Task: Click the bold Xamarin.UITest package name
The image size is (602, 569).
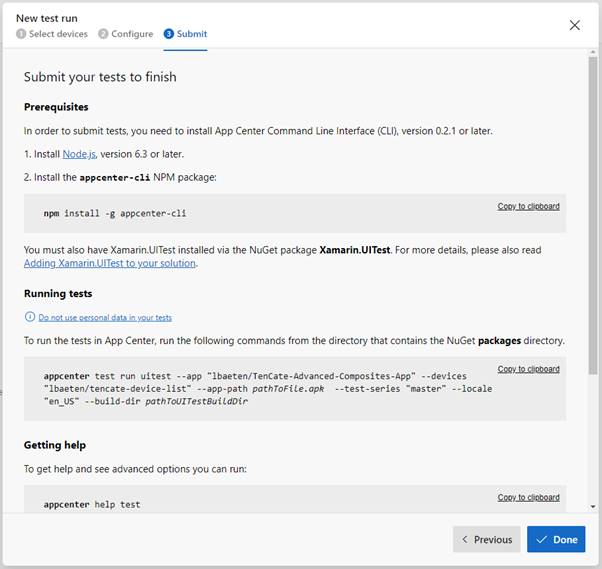Action: (355, 250)
